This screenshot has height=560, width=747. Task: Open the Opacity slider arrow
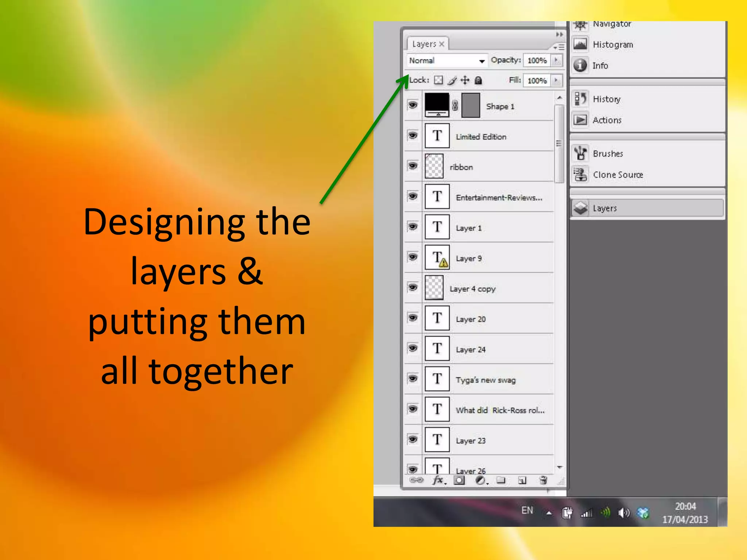[x=557, y=60]
